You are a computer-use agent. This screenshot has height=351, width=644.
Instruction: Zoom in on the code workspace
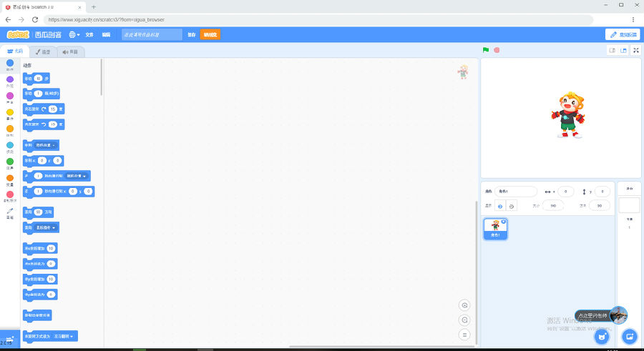(x=464, y=305)
